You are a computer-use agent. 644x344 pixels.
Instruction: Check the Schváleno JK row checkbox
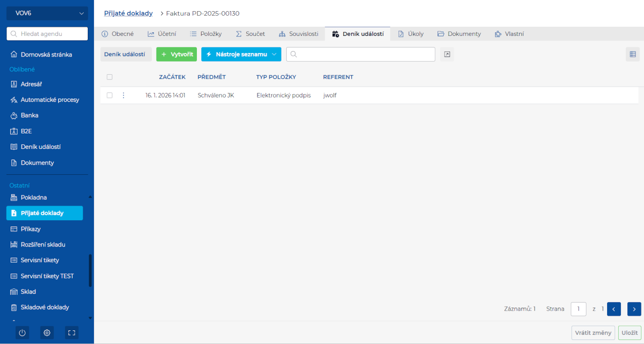[x=110, y=95]
